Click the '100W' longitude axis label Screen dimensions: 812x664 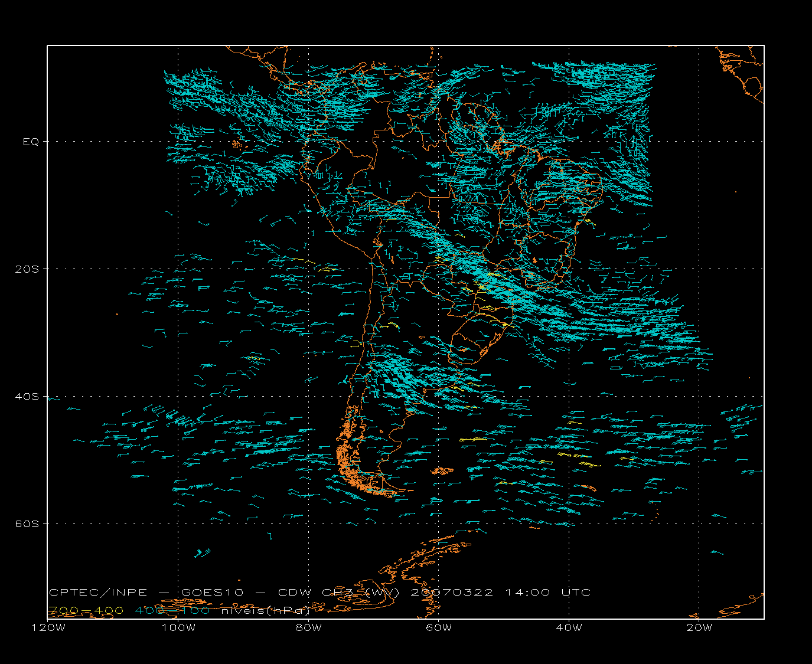178,627
